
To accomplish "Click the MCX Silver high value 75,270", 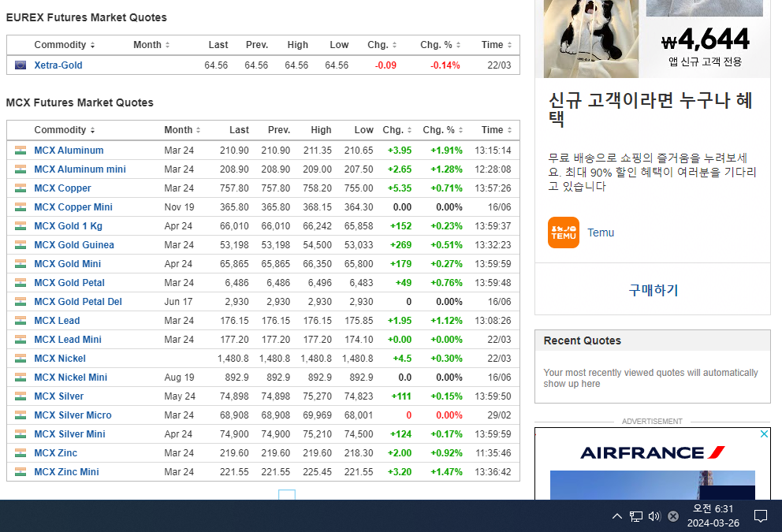I will click(x=317, y=396).
